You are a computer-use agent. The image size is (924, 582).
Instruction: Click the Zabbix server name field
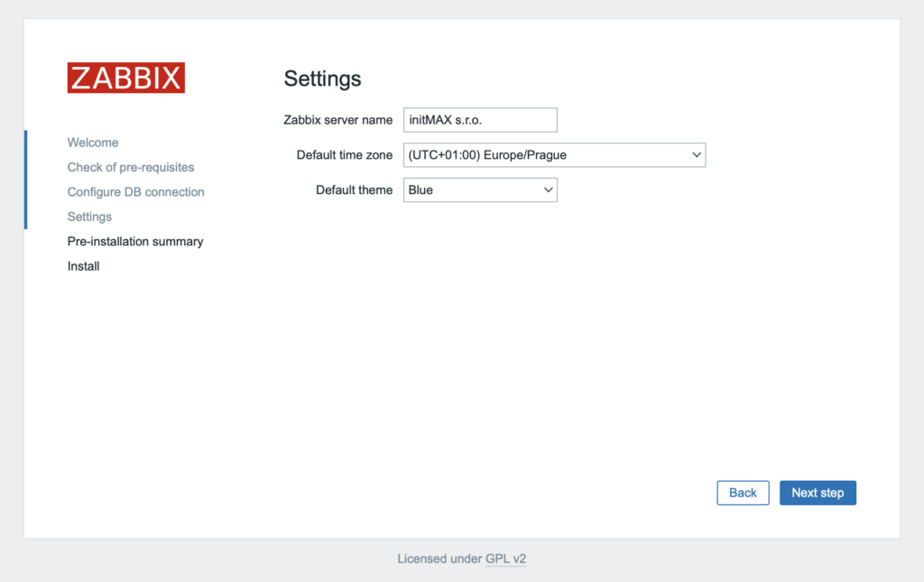coord(479,119)
